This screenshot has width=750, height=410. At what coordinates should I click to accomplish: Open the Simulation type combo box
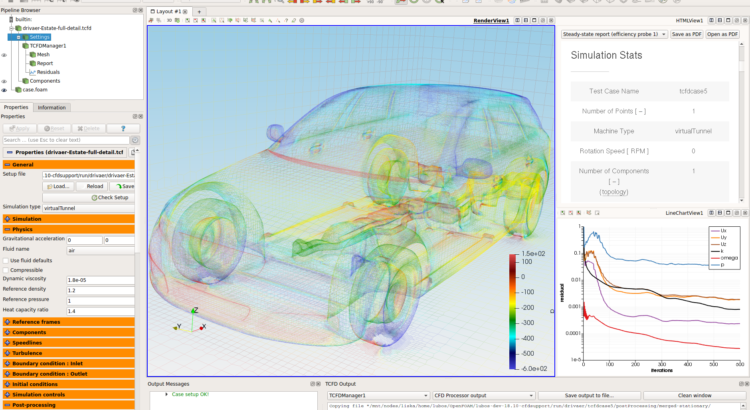pyautogui.click(x=88, y=208)
